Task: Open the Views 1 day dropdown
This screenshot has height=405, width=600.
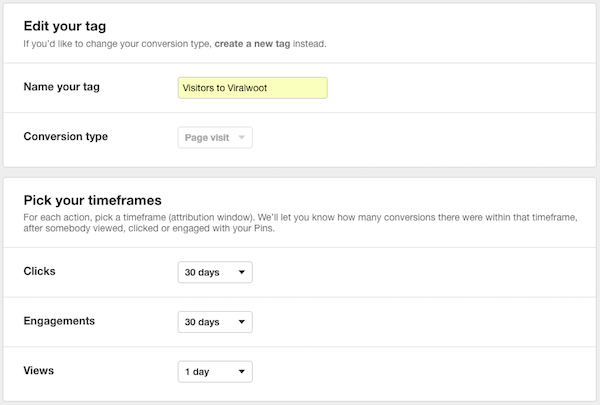Action: point(215,372)
